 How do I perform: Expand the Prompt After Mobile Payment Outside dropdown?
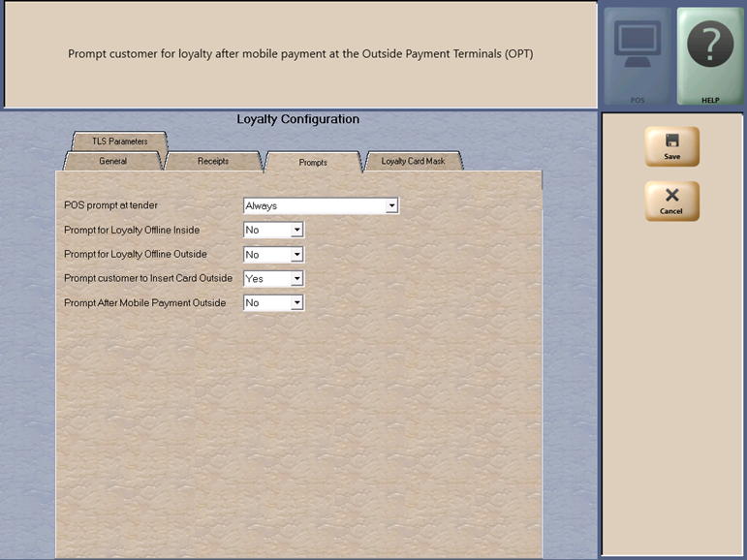click(296, 303)
